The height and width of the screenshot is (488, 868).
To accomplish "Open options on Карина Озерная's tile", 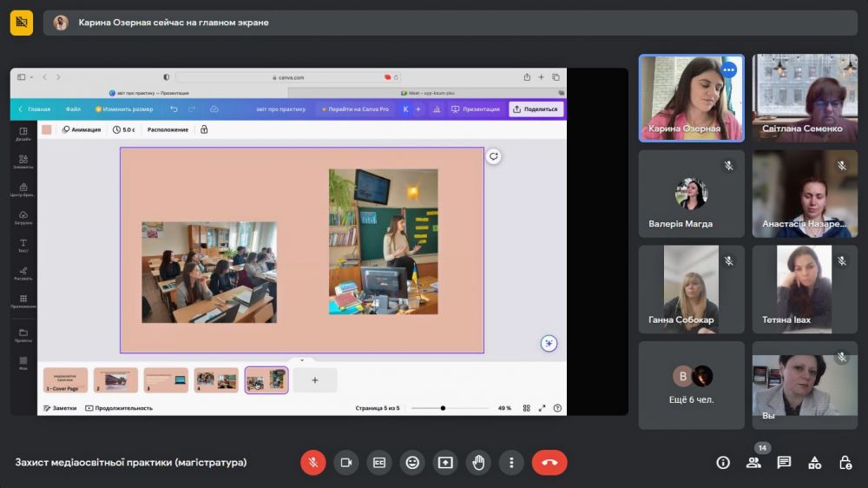I will [728, 69].
